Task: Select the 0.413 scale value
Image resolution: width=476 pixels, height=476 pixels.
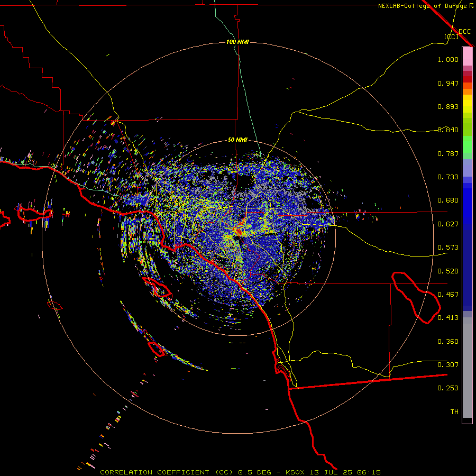Action: (448, 318)
